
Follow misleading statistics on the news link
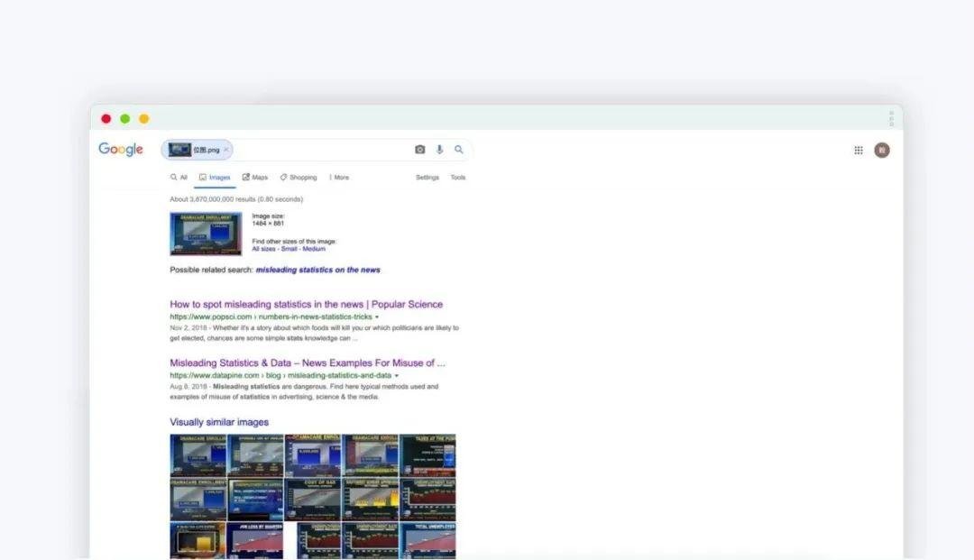[x=318, y=270]
